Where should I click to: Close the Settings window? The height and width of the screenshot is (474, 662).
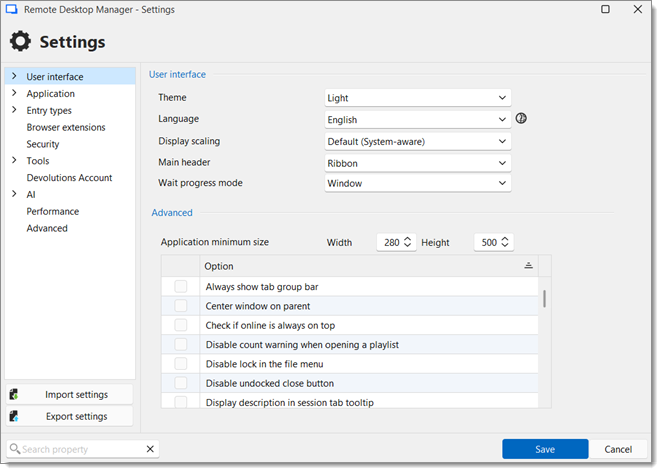pos(638,9)
